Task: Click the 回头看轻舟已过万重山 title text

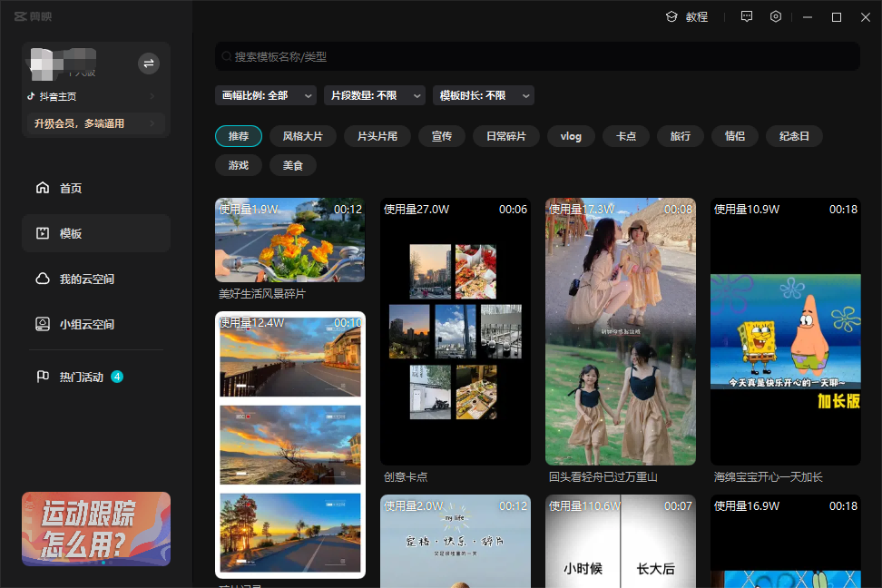Action: (x=603, y=477)
